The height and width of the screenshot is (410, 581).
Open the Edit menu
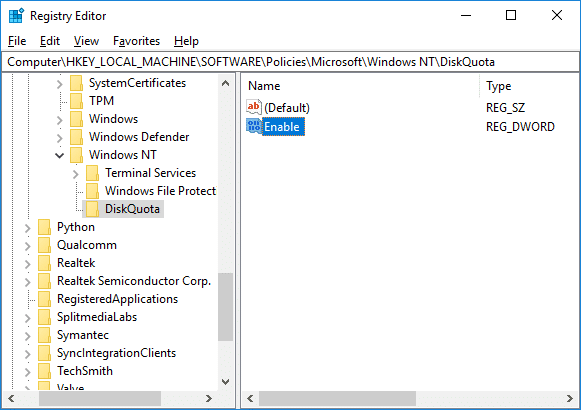[x=50, y=41]
